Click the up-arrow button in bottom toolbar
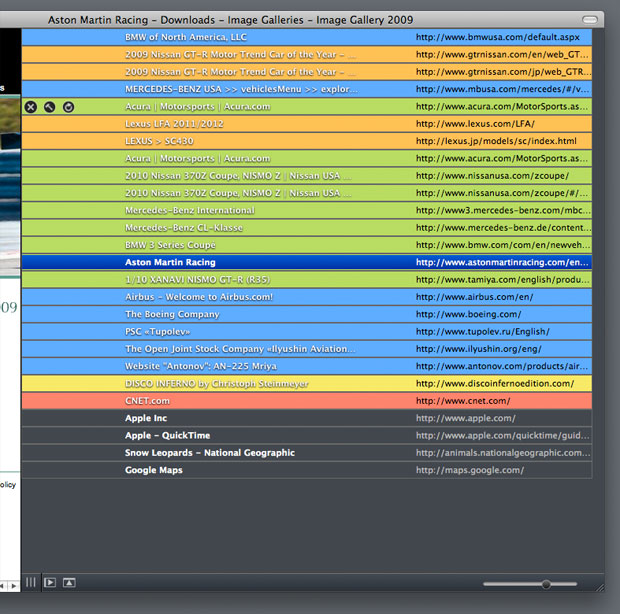Image resolution: width=620 pixels, height=614 pixels. [69, 582]
